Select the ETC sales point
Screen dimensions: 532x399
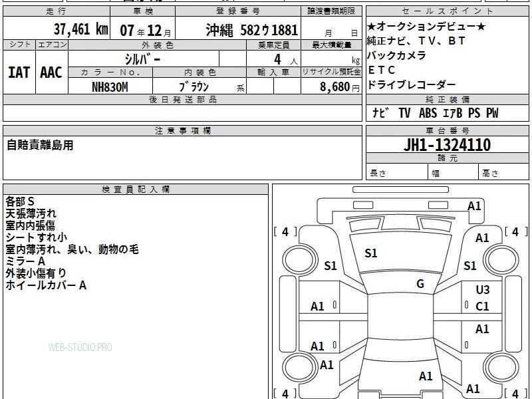[382, 70]
